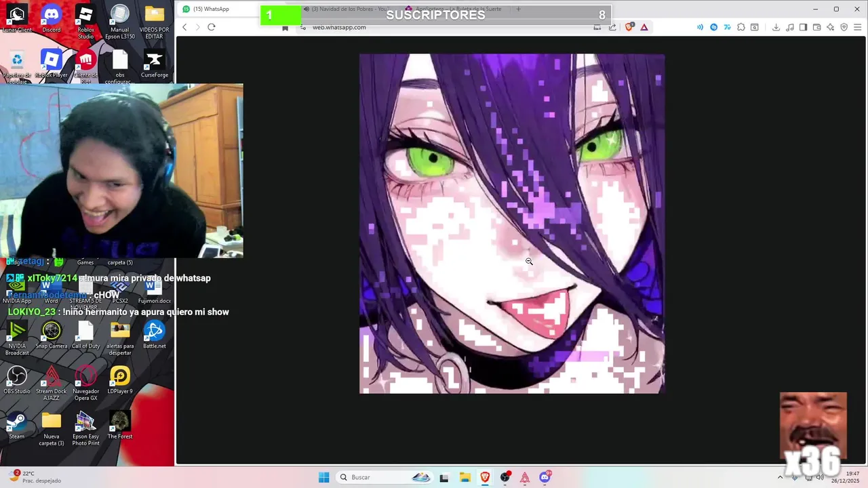Screen dimensions: 868x488
Task: Open Roblox Studio desktop shortcut
Action: [x=85, y=22]
